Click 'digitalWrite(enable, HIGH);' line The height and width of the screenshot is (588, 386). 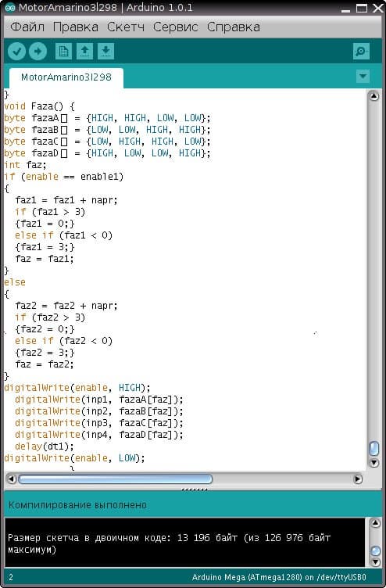tap(77, 388)
